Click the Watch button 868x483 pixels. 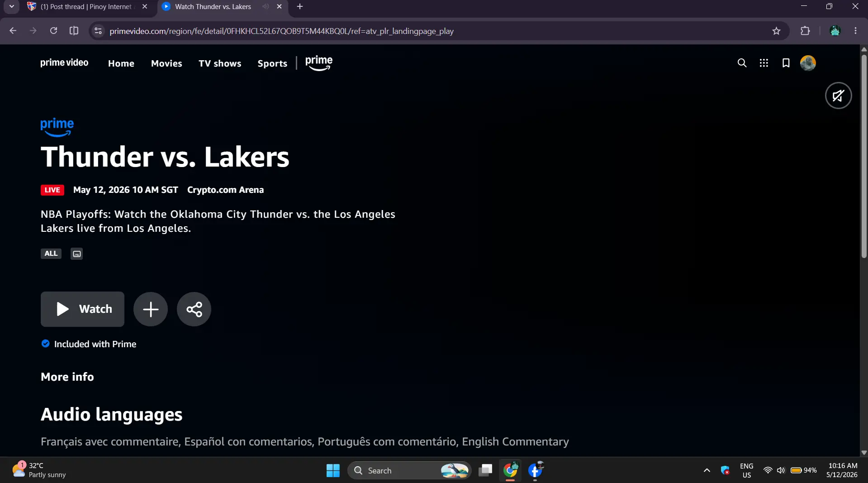[x=82, y=309]
